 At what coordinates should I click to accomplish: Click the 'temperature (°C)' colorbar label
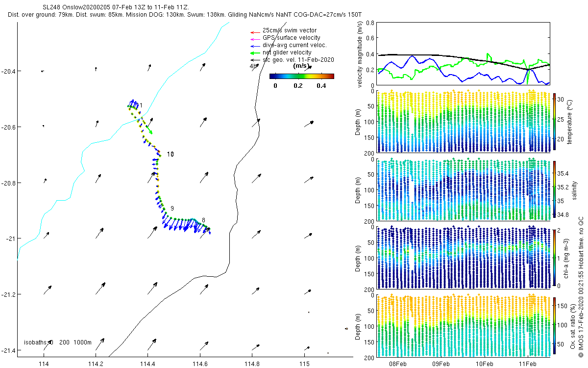point(570,121)
